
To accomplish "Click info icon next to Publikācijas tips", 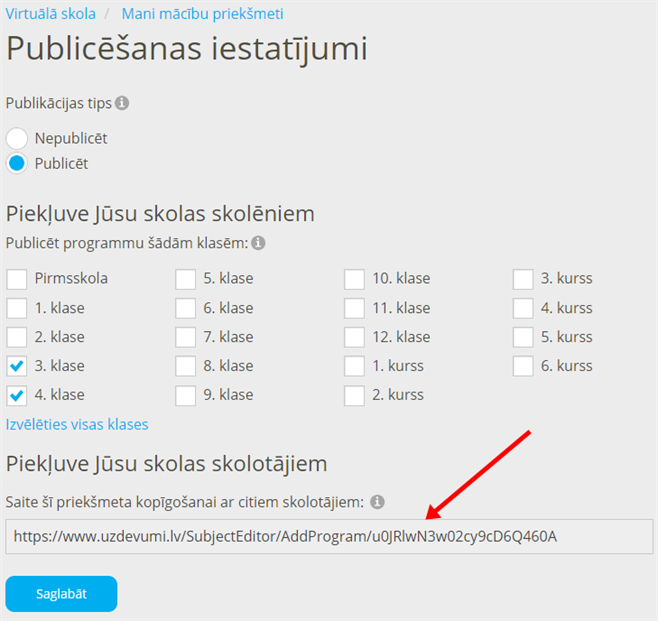I will click(122, 103).
